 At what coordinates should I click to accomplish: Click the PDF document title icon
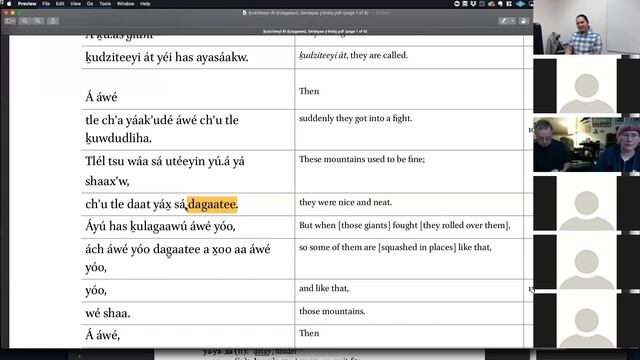(x=244, y=13)
